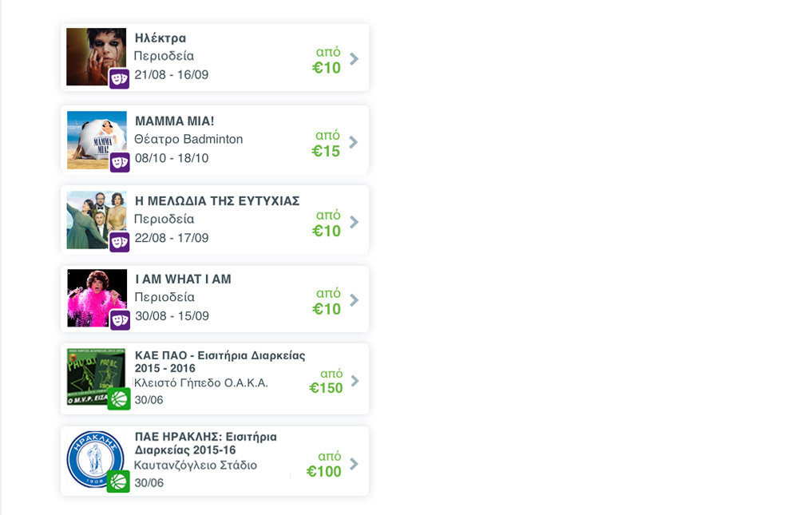This screenshot has width=812, height=515.
Task: Click the €100 price for ΠΑΕ ΗΡΑΚΛΗΣ
Action: 324,471
